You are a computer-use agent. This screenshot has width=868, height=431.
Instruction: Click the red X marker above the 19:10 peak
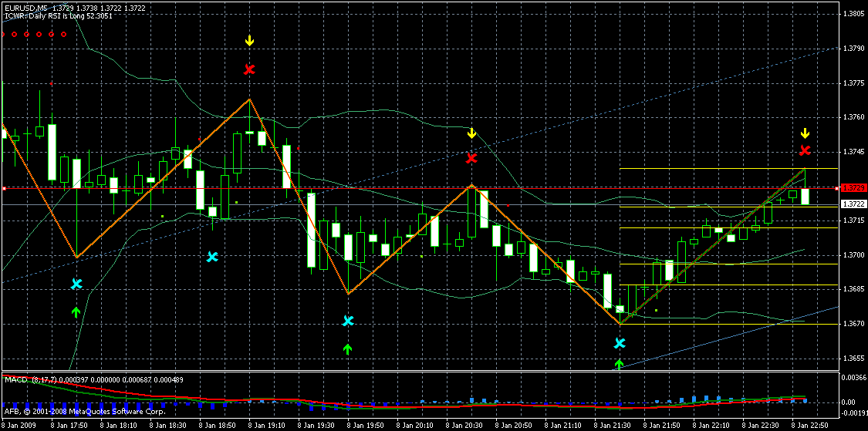[x=249, y=69]
